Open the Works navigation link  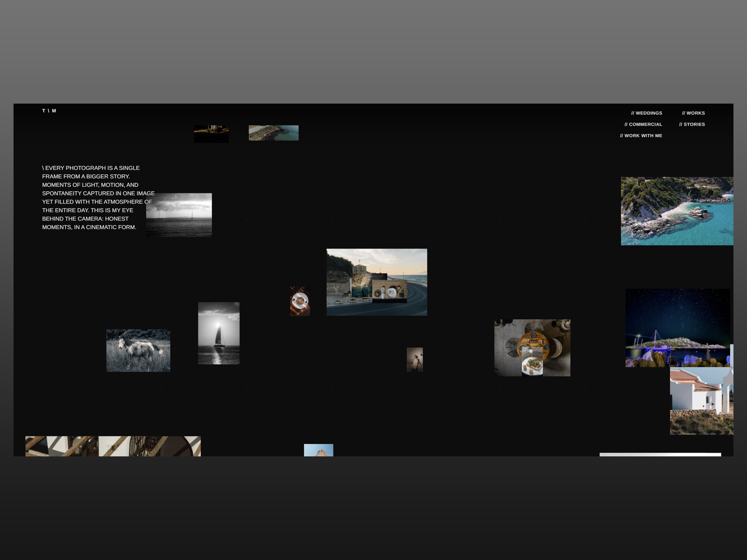693,113
